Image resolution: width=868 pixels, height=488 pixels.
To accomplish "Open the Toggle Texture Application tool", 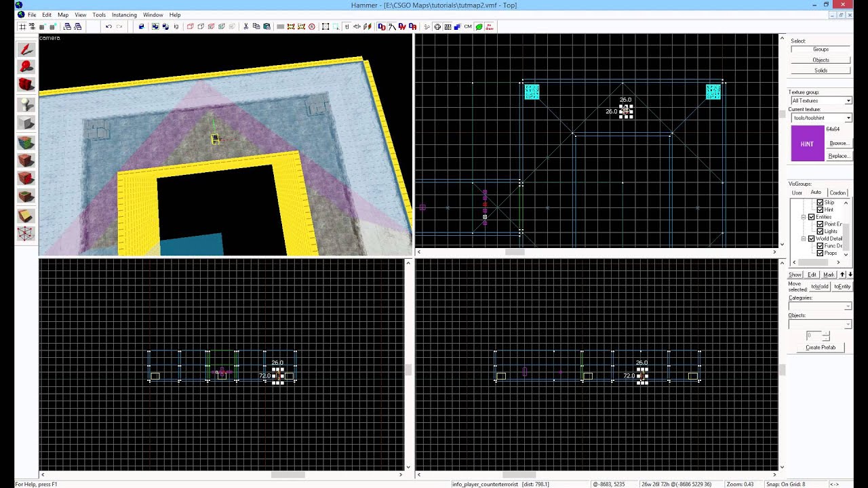I will [x=26, y=142].
